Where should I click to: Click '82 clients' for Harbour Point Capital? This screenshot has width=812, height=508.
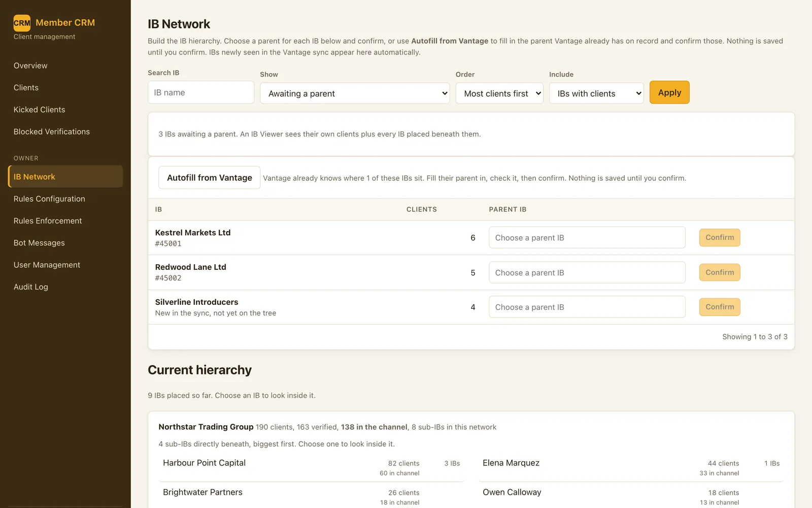pyautogui.click(x=404, y=463)
